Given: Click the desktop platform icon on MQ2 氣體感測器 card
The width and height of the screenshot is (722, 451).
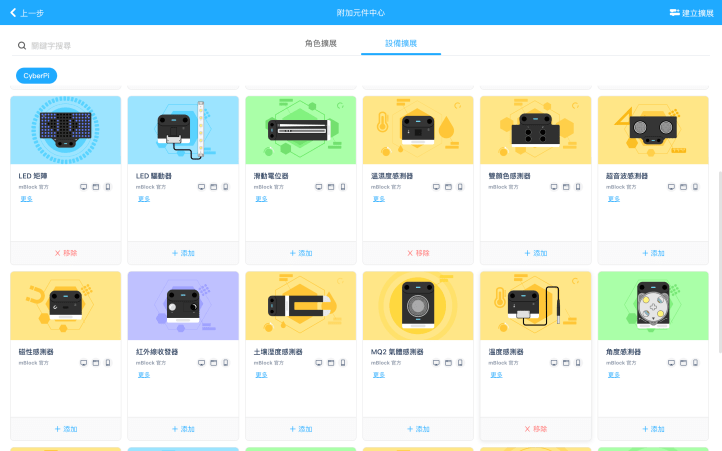Looking at the screenshot, I should coord(436,363).
